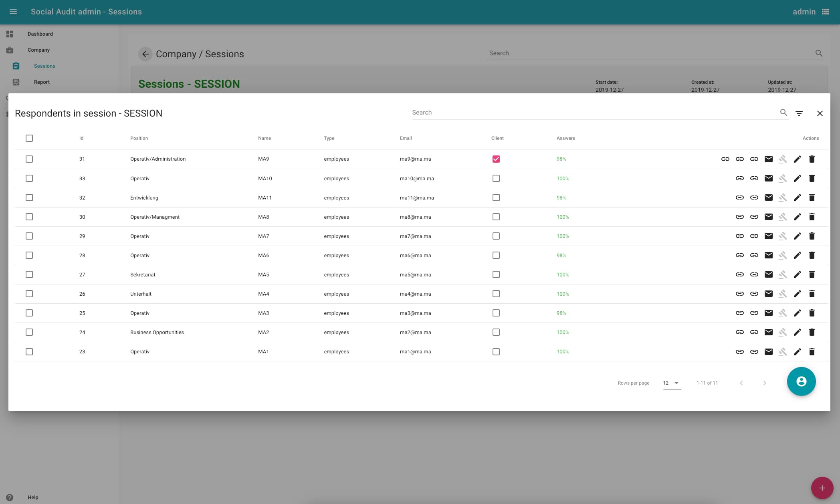Viewport: 840px width, 504px height.
Task: Click the first link icon for MA9
Action: tap(725, 159)
